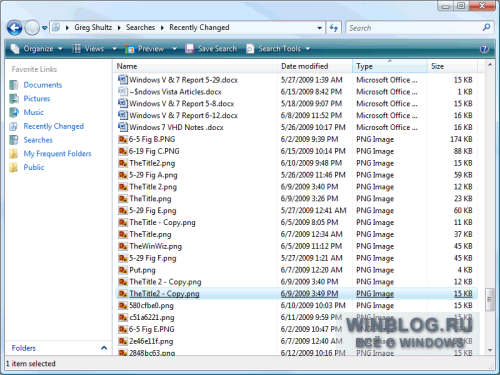Click My Frequent Folders folder icon
Image resolution: width=500 pixels, height=375 pixels.
14,154
